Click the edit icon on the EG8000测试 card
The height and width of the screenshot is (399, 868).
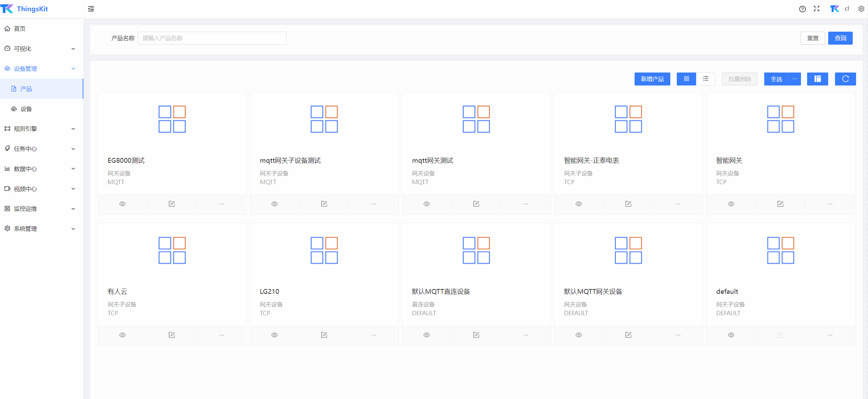click(172, 204)
